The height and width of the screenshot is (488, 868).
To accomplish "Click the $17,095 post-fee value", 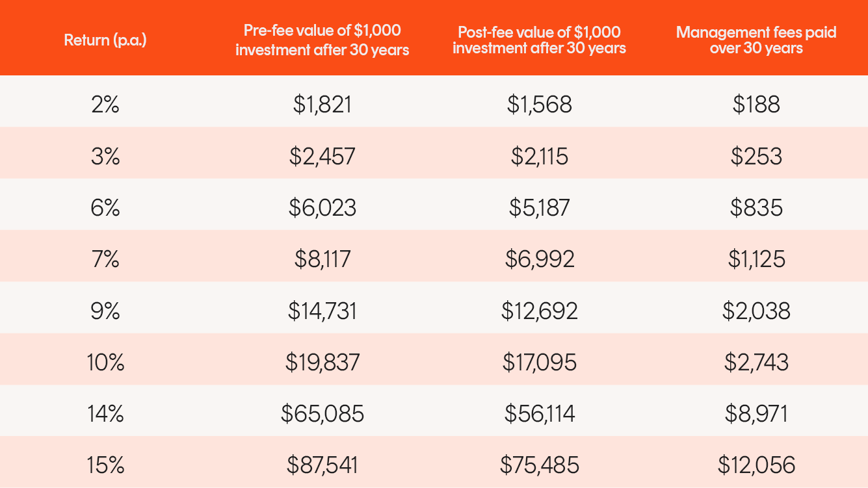I will (540, 362).
